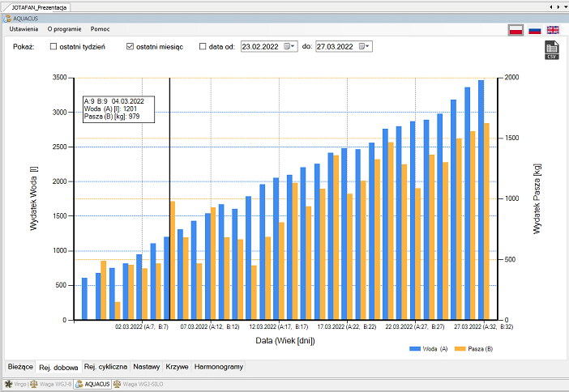Open the Waga WGJ-SILO device tab
This screenshot has width=569, height=392.
tap(142, 384)
